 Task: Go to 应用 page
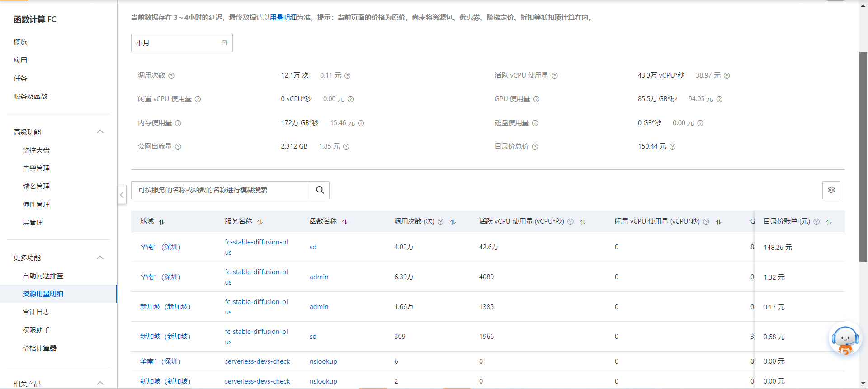point(20,60)
